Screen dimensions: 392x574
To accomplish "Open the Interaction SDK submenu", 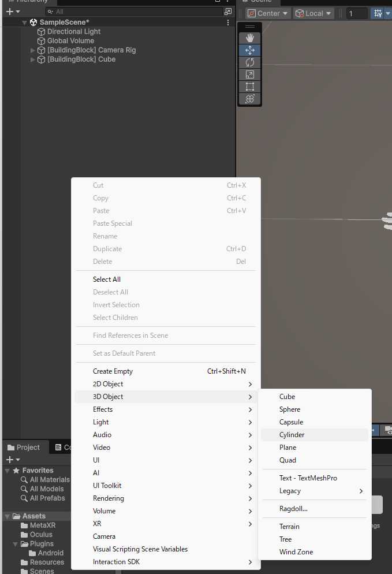I will point(166,561).
